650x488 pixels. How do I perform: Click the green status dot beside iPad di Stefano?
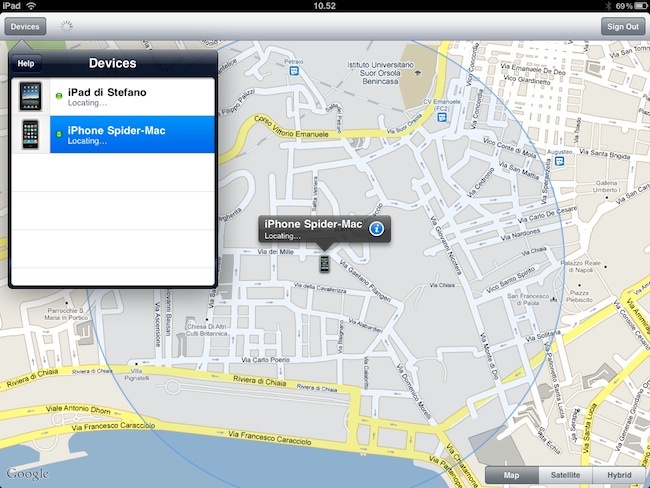pyautogui.click(x=59, y=97)
